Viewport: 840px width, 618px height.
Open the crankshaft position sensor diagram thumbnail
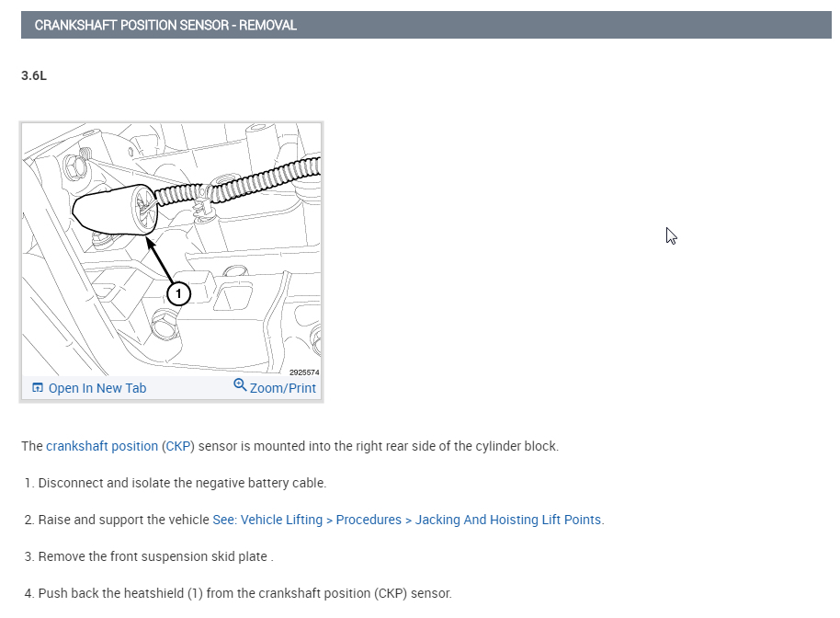pos(172,249)
